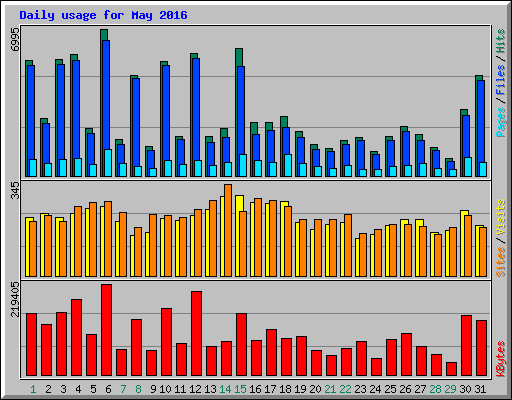Click the blue files bar for day 31
Viewport: 512px width, 400px height.
[x=481, y=121]
